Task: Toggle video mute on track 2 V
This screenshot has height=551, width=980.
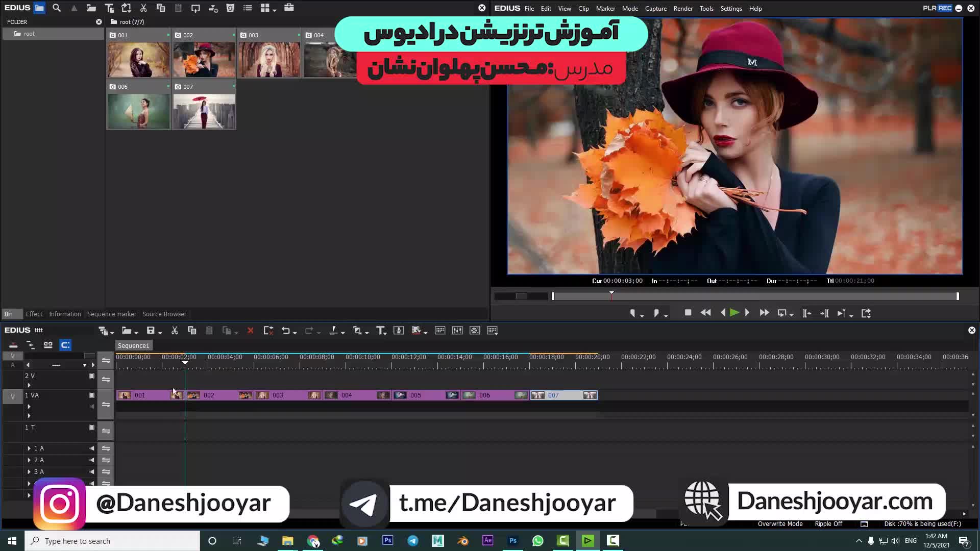Action: coord(92,376)
